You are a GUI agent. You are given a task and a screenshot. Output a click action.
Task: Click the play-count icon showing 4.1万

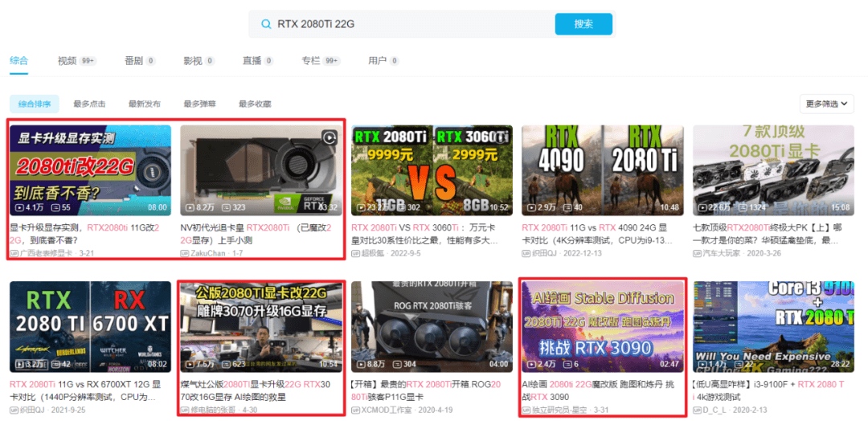pos(20,207)
